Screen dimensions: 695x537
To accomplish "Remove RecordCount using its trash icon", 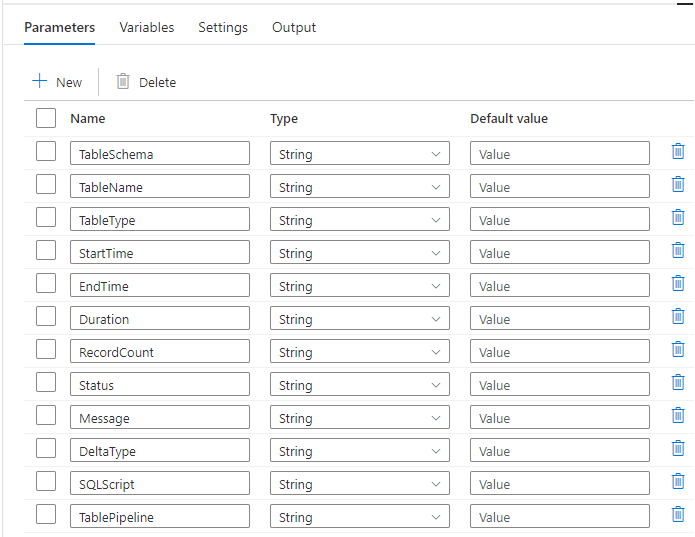I will 678,350.
